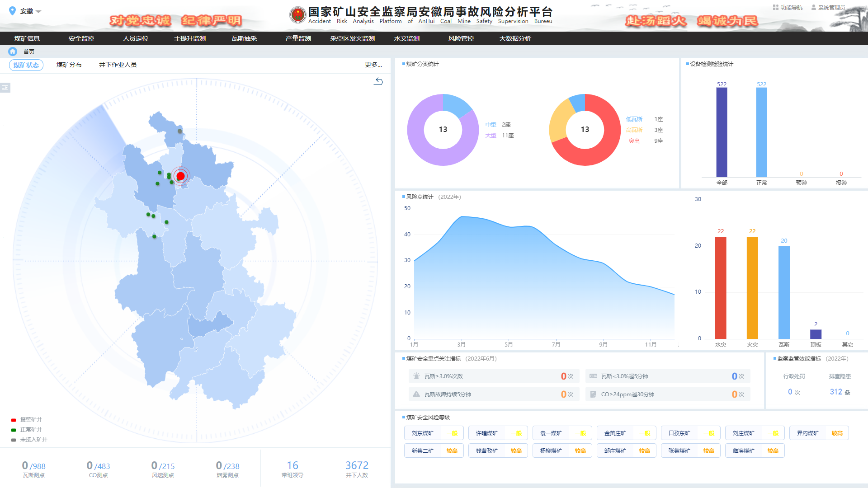Click the 更多... link
The width and height of the screenshot is (868, 488).
pos(373,65)
